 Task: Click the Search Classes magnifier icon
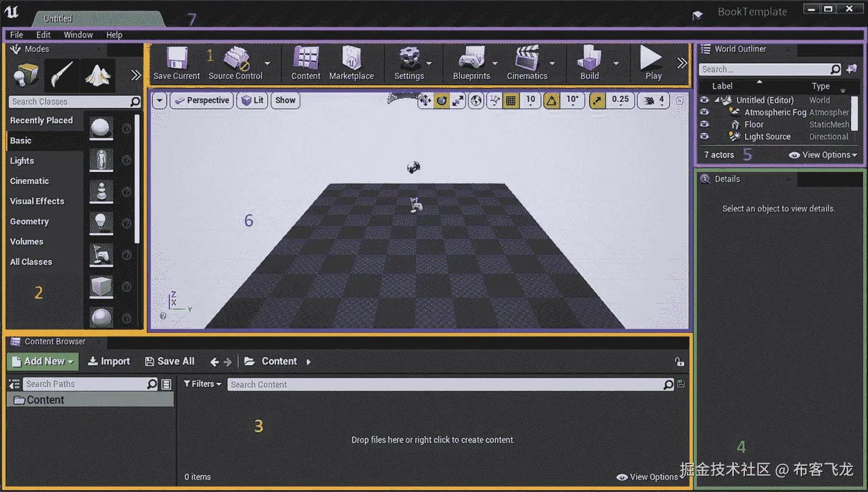pos(135,102)
